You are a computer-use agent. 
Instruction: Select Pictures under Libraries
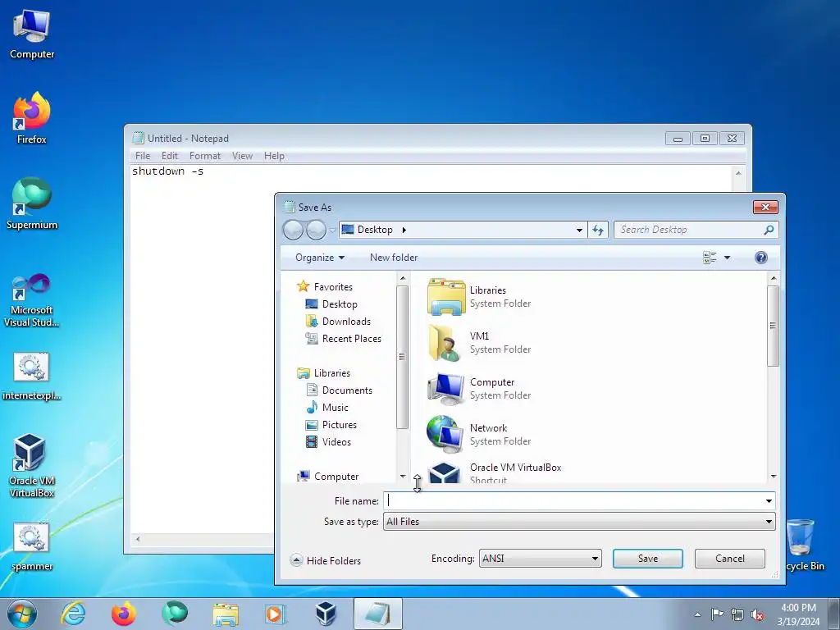pyautogui.click(x=331, y=425)
